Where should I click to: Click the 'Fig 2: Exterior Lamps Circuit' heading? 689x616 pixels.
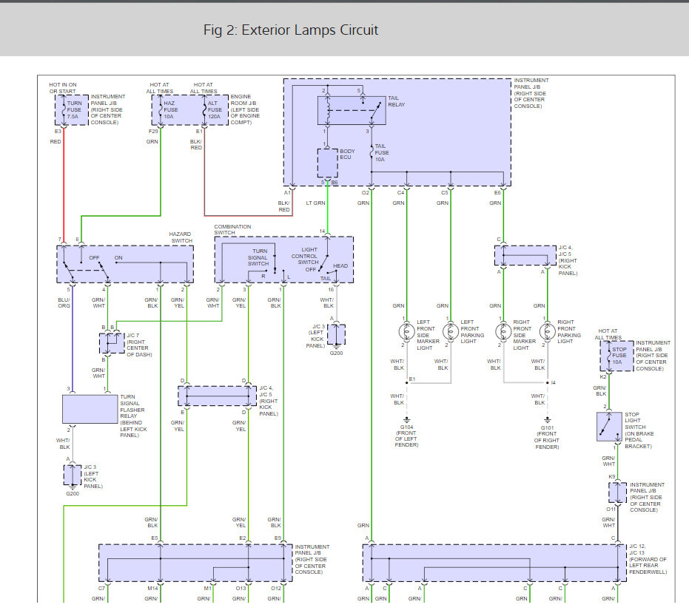[290, 30]
